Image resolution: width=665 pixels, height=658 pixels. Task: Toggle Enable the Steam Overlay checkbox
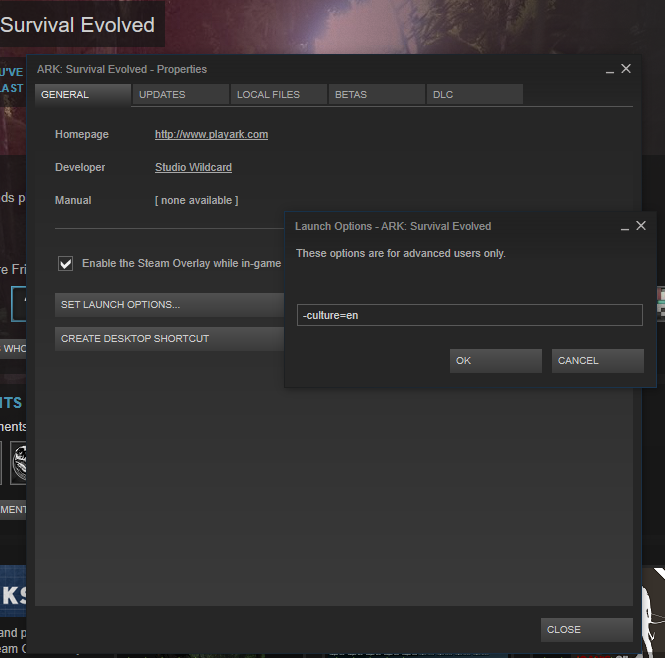(66, 263)
